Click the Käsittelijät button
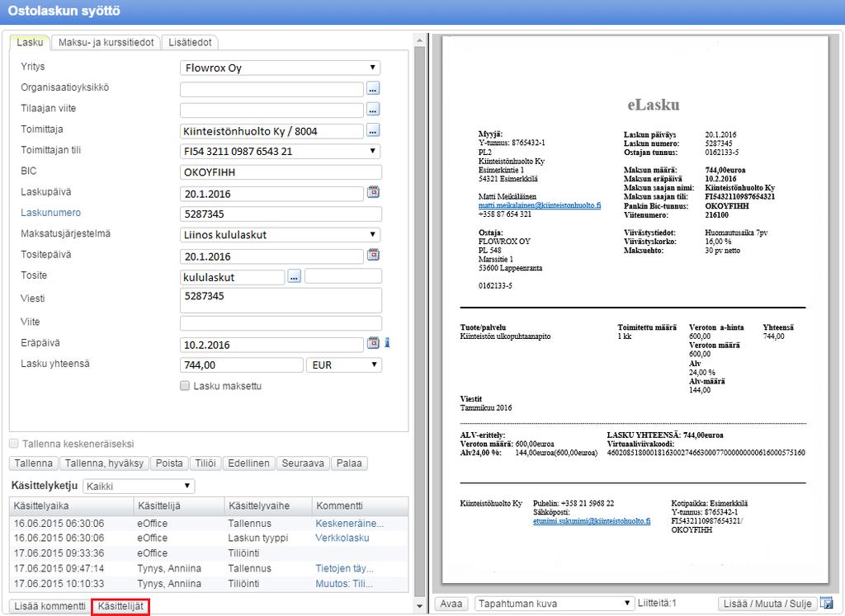Image resolution: width=845 pixels, height=616 pixels. (x=120, y=606)
